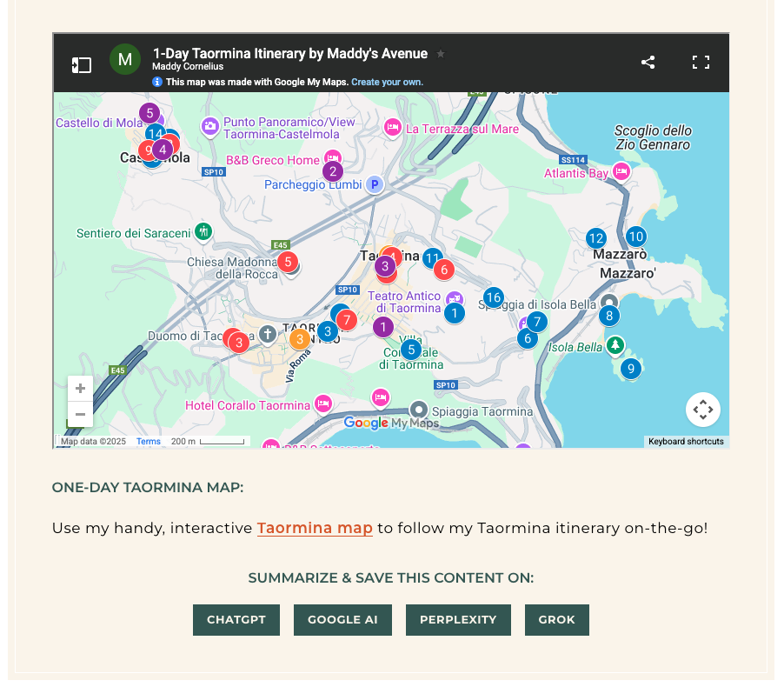
Task: Star the 1-Day Taormina Itinerary map
Action: [441, 54]
